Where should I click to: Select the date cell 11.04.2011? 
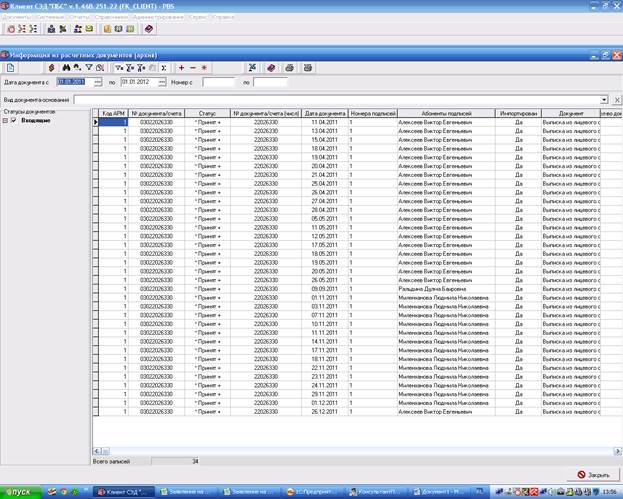[x=325, y=122]
